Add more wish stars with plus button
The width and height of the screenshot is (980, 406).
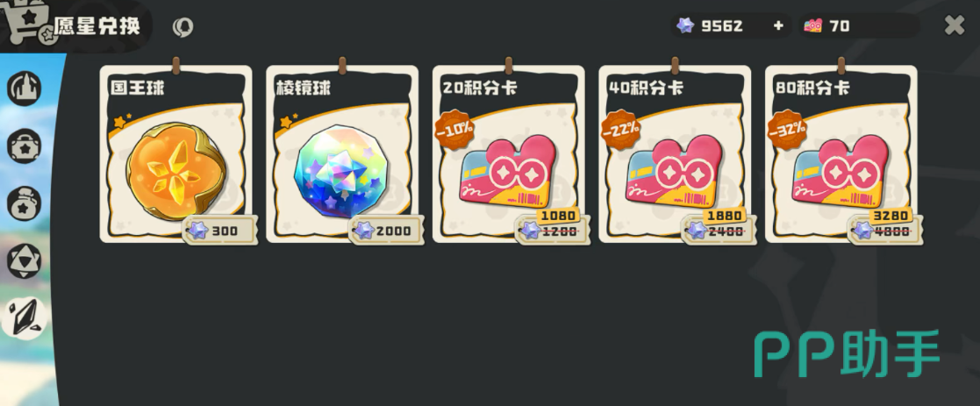[778, 25]
